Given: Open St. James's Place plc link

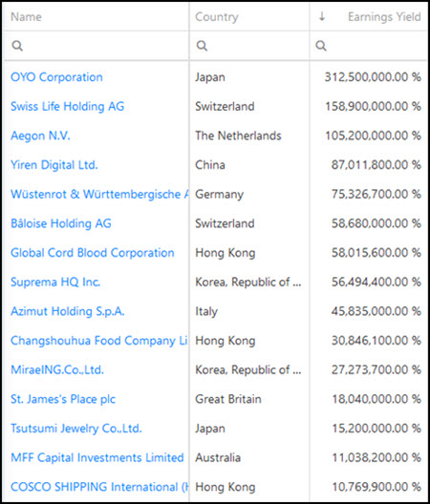Looking at the screenshot, I should (x=63, y=399).
